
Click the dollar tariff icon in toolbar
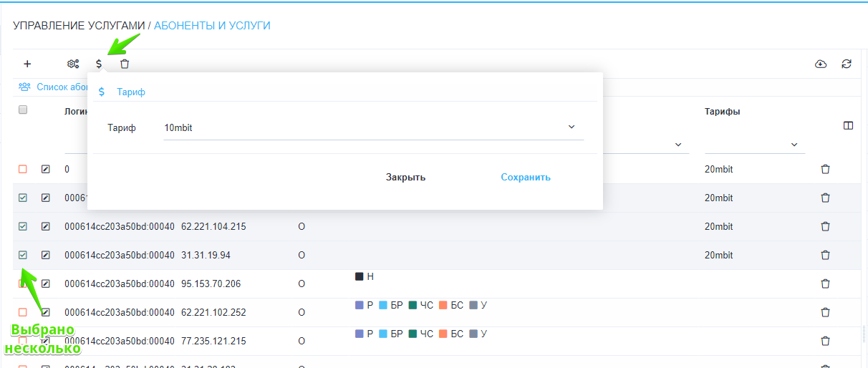click(x=99, y=64)
